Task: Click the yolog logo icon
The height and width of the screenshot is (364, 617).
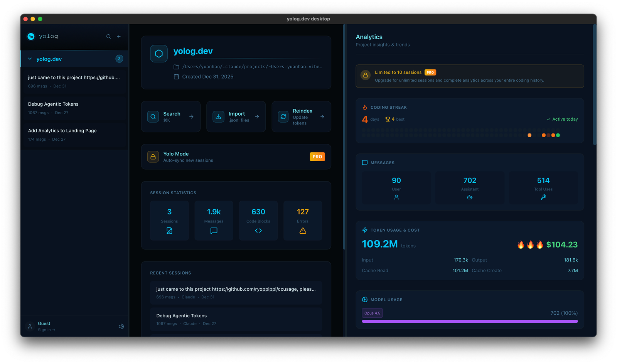Action: tap(31, 36)
